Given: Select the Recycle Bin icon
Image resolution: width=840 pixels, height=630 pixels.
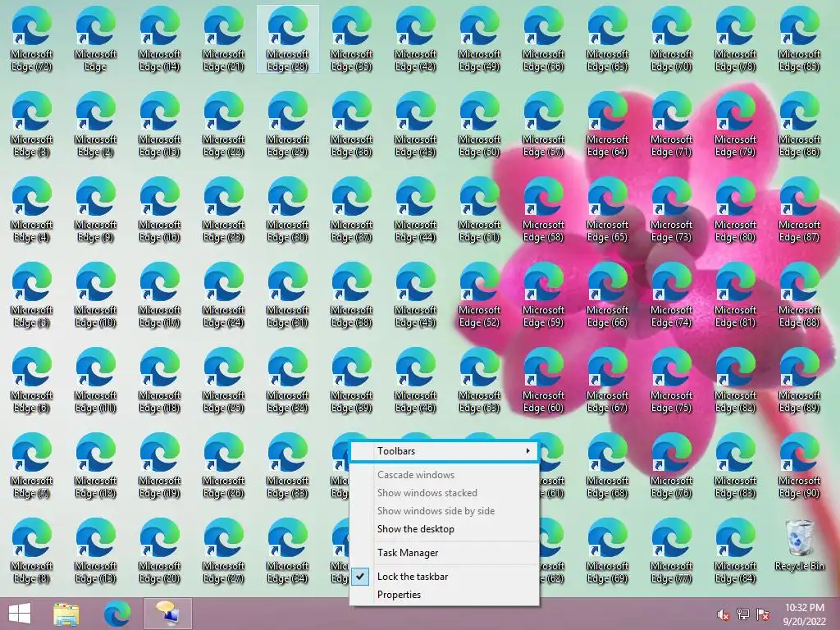Looking at the screenshot, I should [x=799, y=545].
